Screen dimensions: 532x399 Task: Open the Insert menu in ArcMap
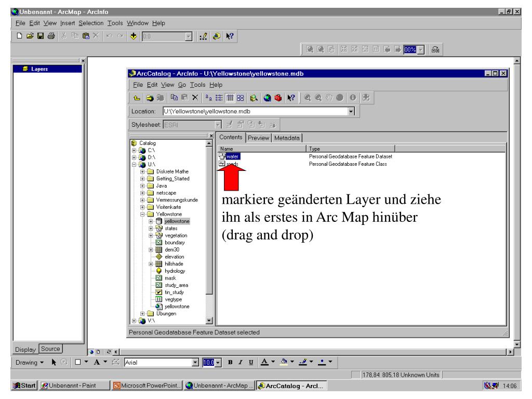(68, 23)
